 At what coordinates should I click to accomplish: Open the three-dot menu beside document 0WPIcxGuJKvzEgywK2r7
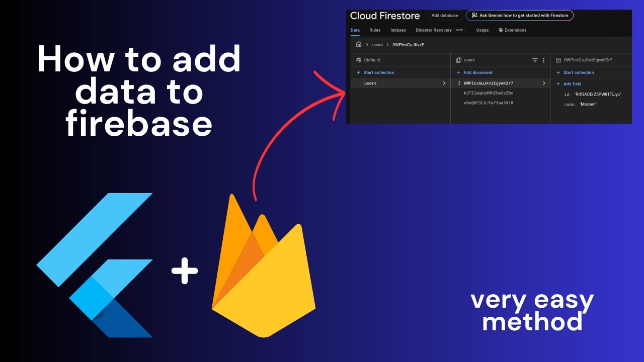tap(459, 83)
